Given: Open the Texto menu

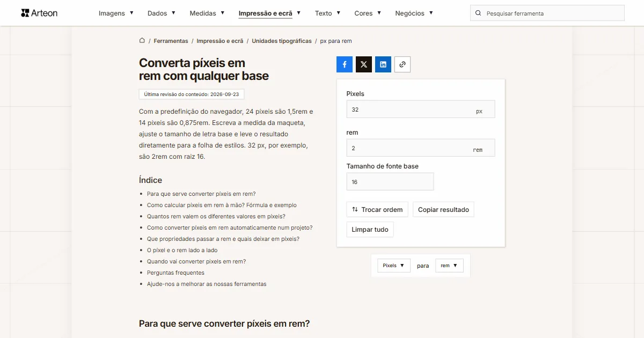Looking at the screenshot, I should tap(328, 13).
